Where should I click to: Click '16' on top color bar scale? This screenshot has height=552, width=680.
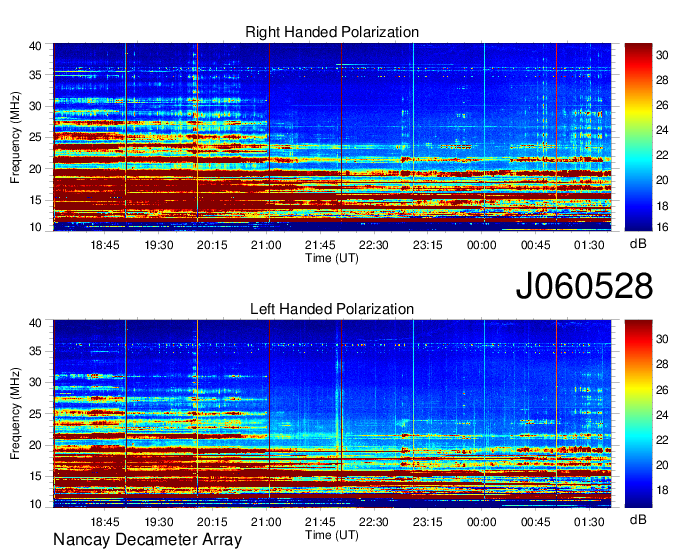[662, 226]
